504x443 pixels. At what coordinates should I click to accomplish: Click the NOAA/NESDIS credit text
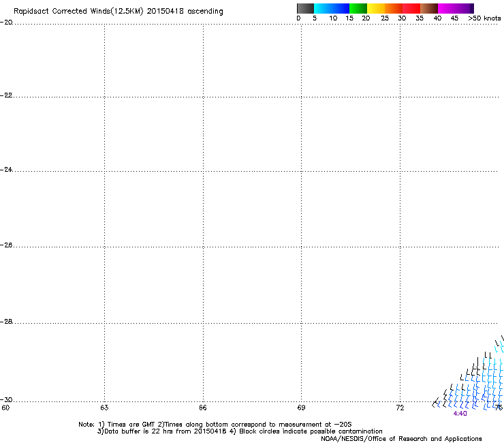tap(401, 439)
